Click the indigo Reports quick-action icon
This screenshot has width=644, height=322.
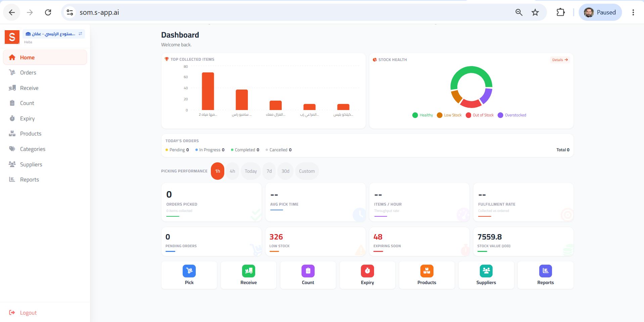pyautogui.click(x=546, y=271)
